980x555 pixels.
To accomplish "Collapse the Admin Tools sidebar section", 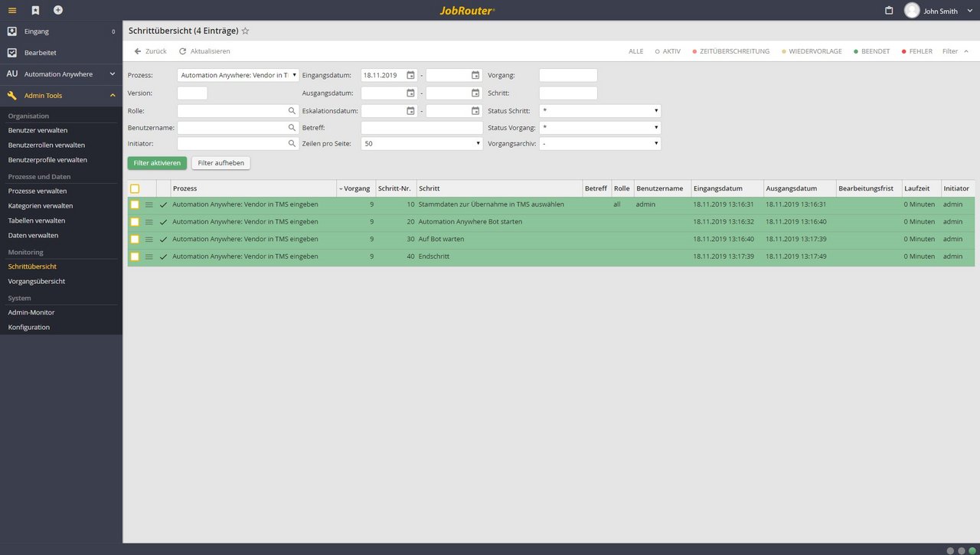I will [113, 96].
